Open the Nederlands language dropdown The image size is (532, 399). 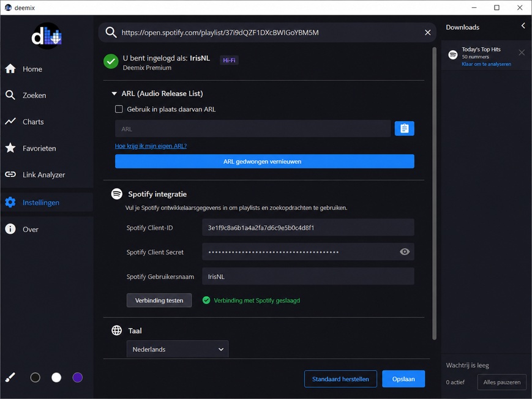pos(178,349)
